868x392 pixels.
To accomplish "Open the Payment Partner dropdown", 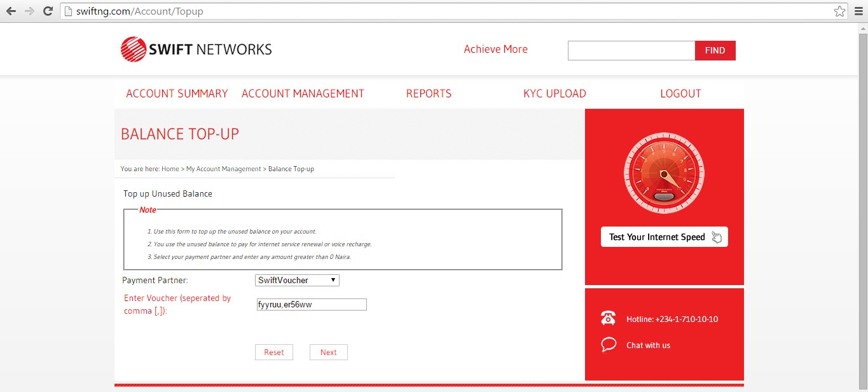I will click(x=296, y=280).
